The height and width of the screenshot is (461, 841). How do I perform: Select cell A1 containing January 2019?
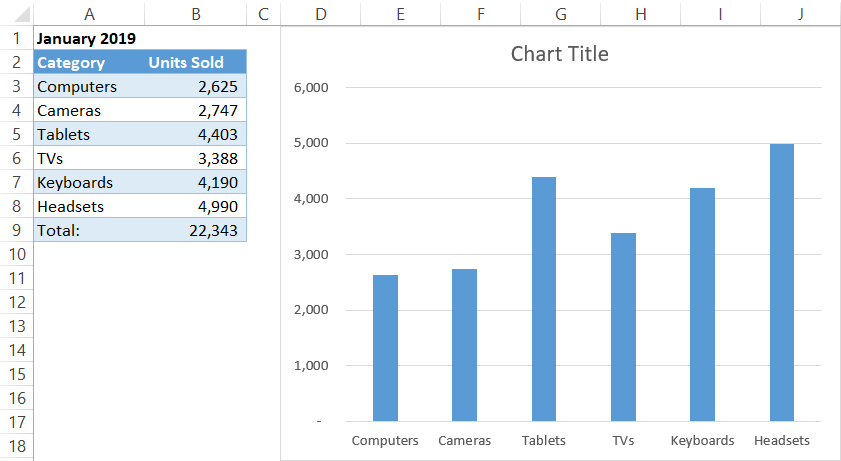point(89,39)
